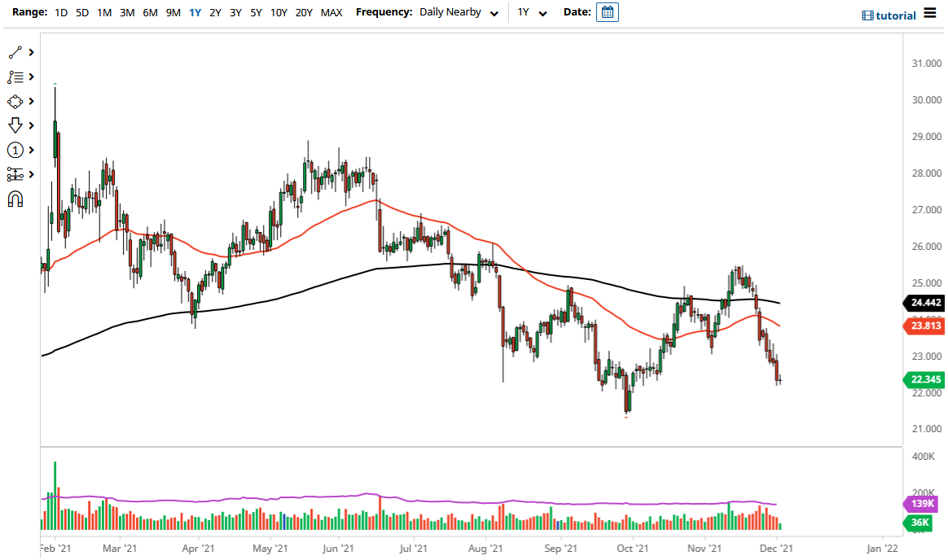Set range to 3M
948x560 pixels.
pos(127,12)
